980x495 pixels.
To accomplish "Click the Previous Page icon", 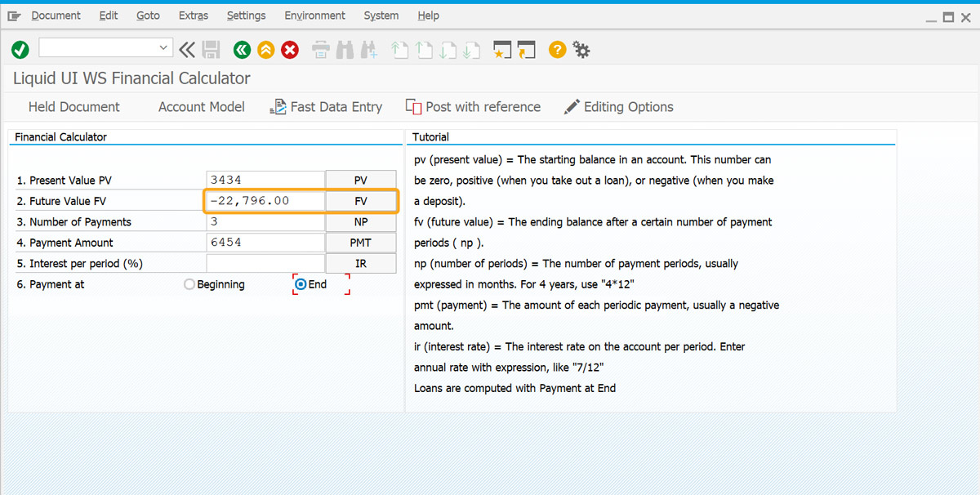I will click(423, 50).
